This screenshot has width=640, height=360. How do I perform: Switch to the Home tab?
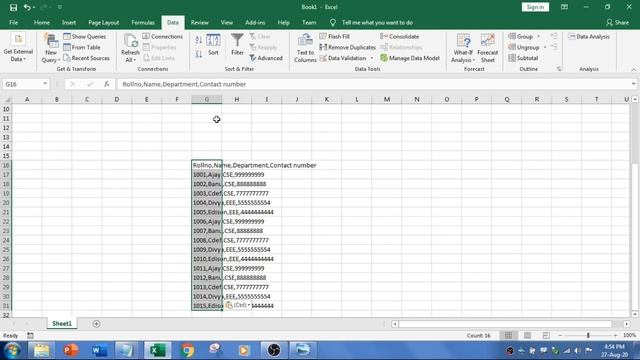(x=42, y=22)
